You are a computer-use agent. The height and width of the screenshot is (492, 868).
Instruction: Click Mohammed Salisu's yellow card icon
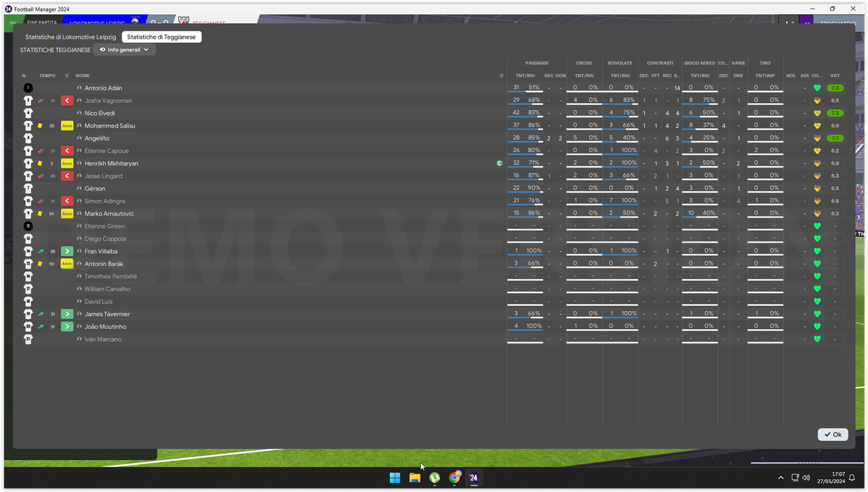(x=41, y=126)
